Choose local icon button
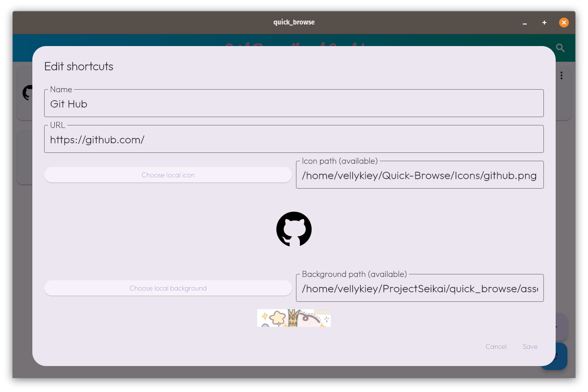This screenshot has width=588, height=392. tap(168, 175)
